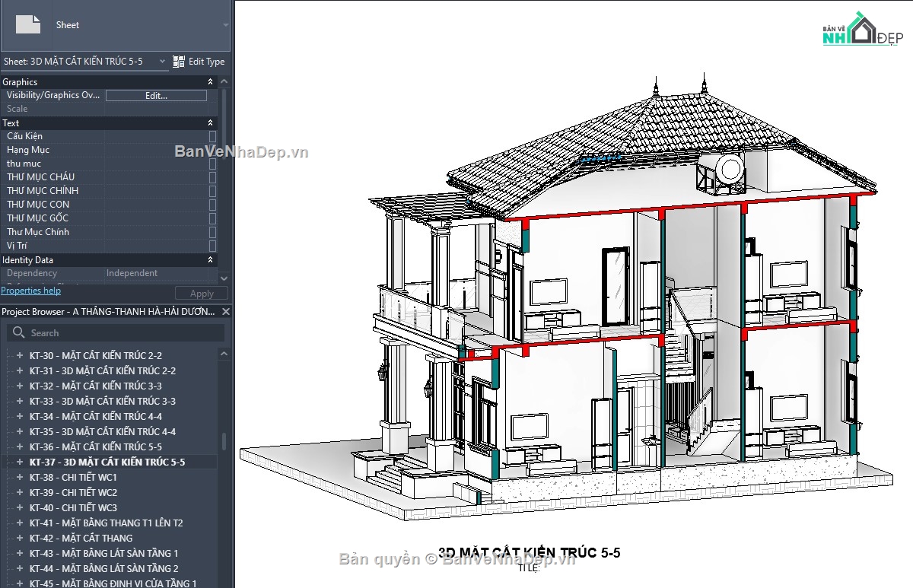
Task: Expand the KT-32 sheet node
Action: point(21,386)
